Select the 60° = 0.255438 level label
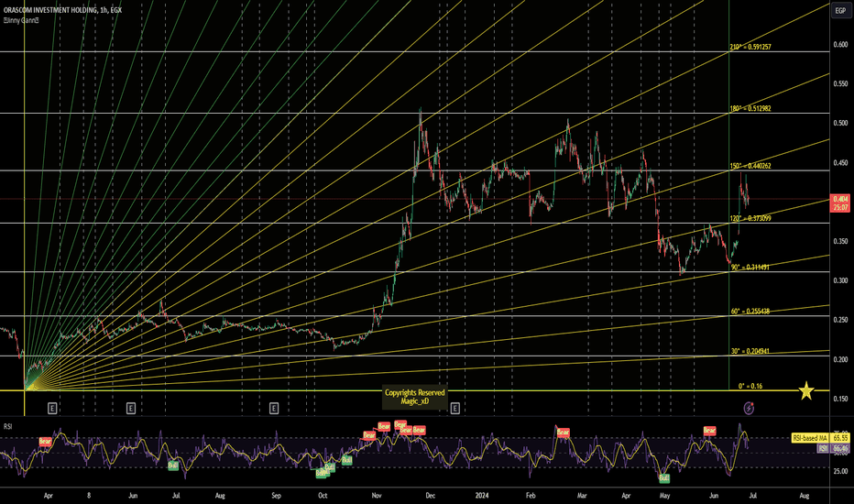 pos(750,312)
